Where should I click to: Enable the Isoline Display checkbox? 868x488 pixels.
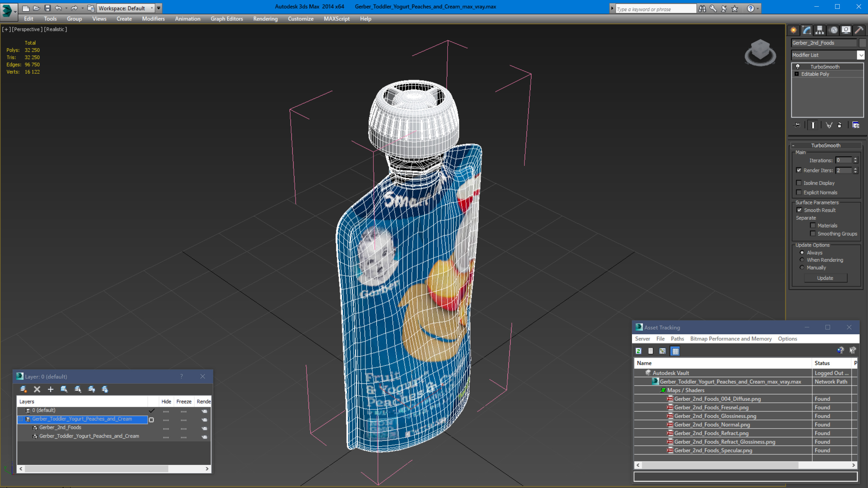coord(799,183)
